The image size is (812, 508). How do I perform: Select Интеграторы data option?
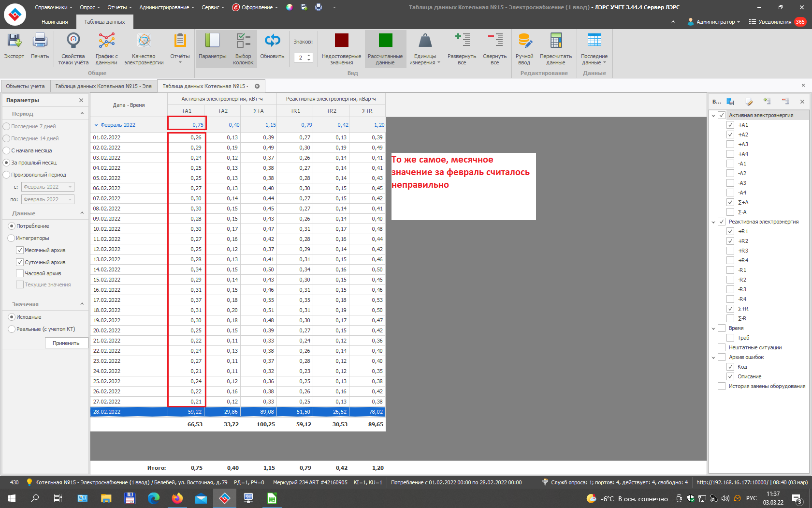pos(12,238)
